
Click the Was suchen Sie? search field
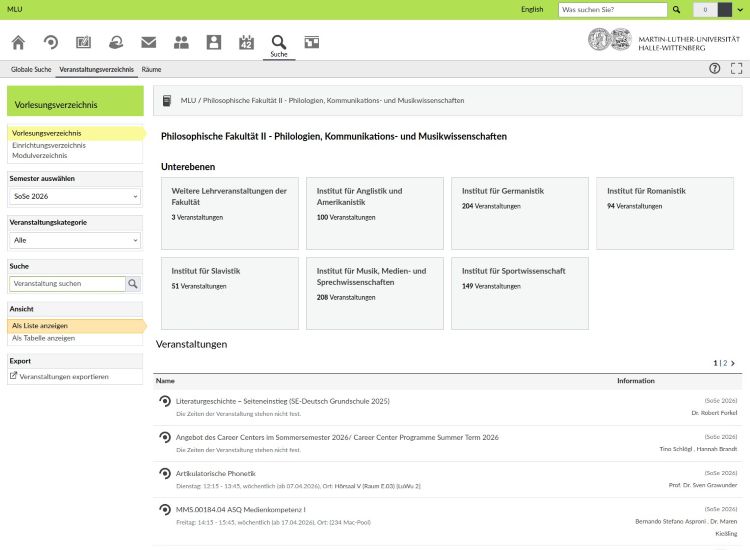[612, 10]
